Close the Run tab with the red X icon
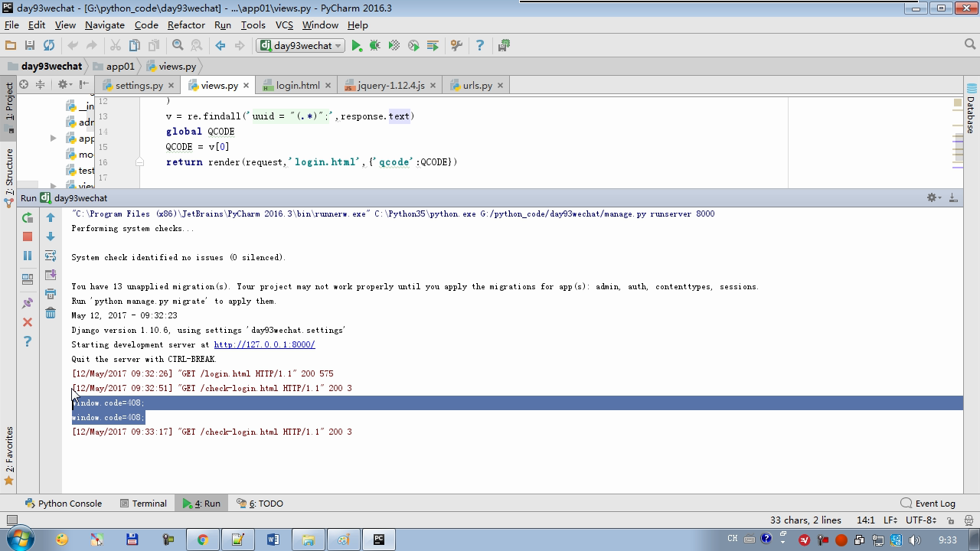Image resolution: width=980 pixels, height=551 pixels. click(x=28, y=322)
